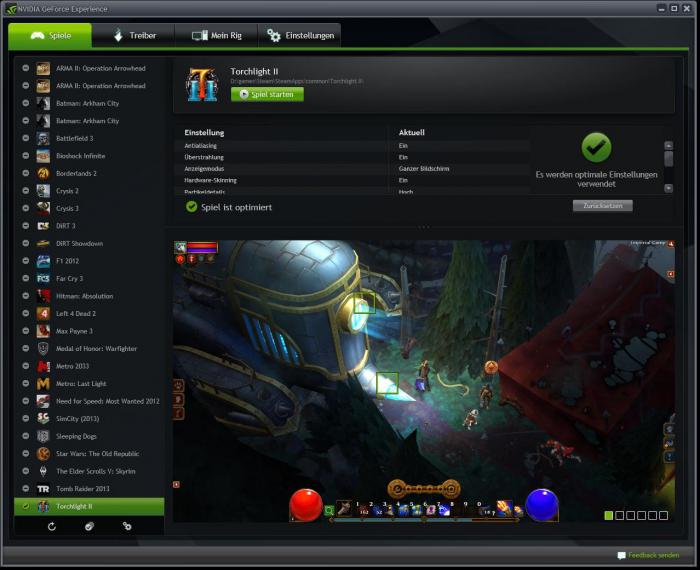Click the Left 4 Dead 2 game icon
Image resolution: width=700 pixels, height=570 pixels.
[43, 313]
